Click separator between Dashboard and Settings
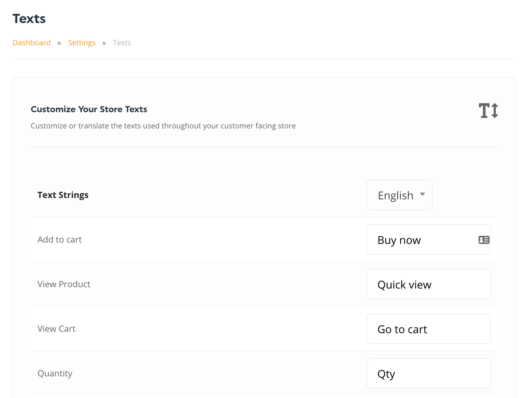 tap(59, 43)
